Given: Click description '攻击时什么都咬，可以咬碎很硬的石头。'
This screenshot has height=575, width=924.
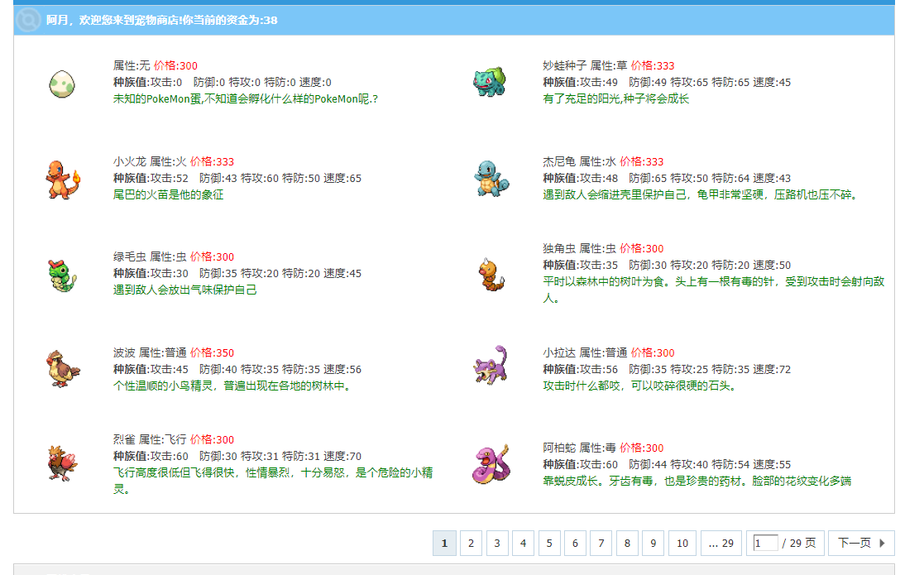Looking at the screenshot, I should coord(639,386).
